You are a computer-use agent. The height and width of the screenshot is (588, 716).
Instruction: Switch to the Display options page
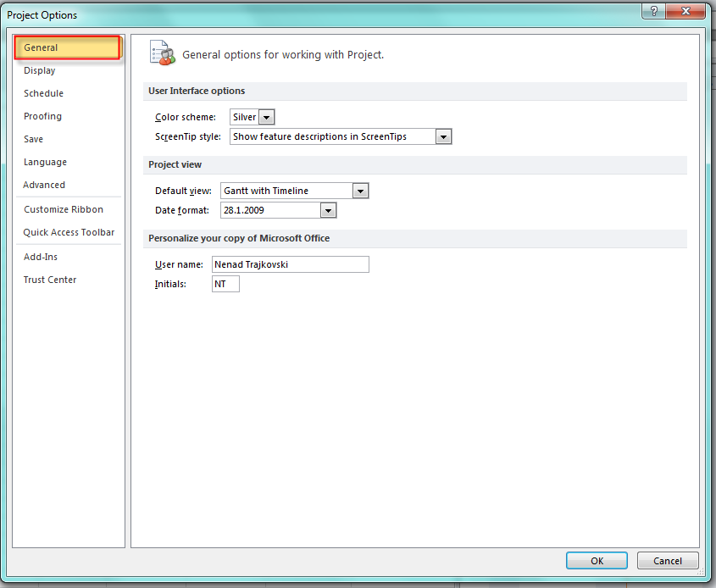pos(40,71)
